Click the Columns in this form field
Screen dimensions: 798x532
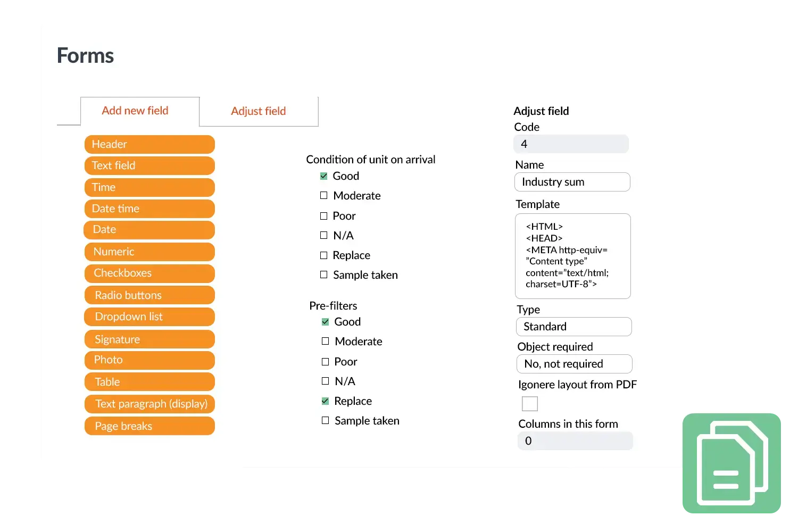pyautogui.click(x=575, y=441)
